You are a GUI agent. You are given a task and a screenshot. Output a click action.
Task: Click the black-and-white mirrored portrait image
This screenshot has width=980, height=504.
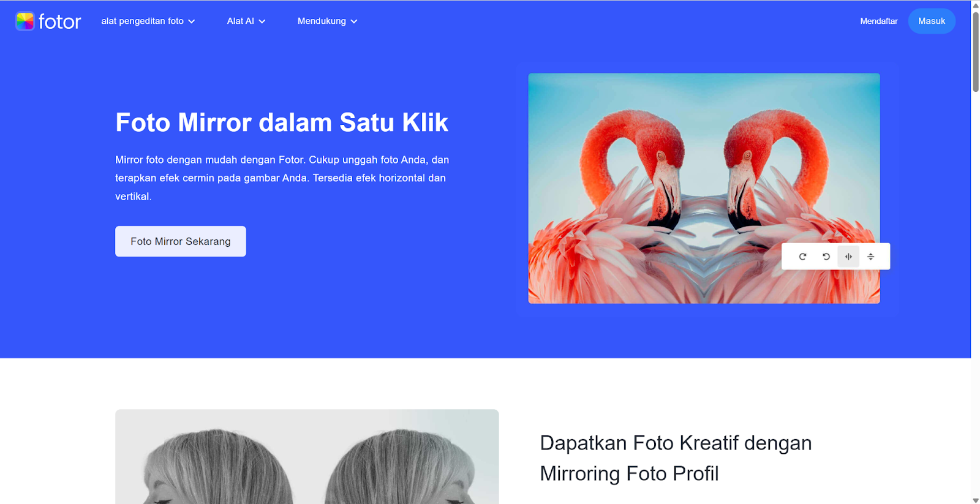tap(307, 457)
